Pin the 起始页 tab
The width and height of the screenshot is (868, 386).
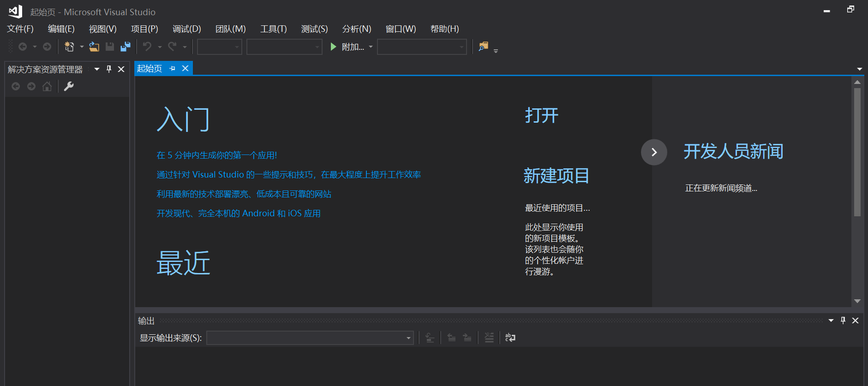[x=173, y=68]
